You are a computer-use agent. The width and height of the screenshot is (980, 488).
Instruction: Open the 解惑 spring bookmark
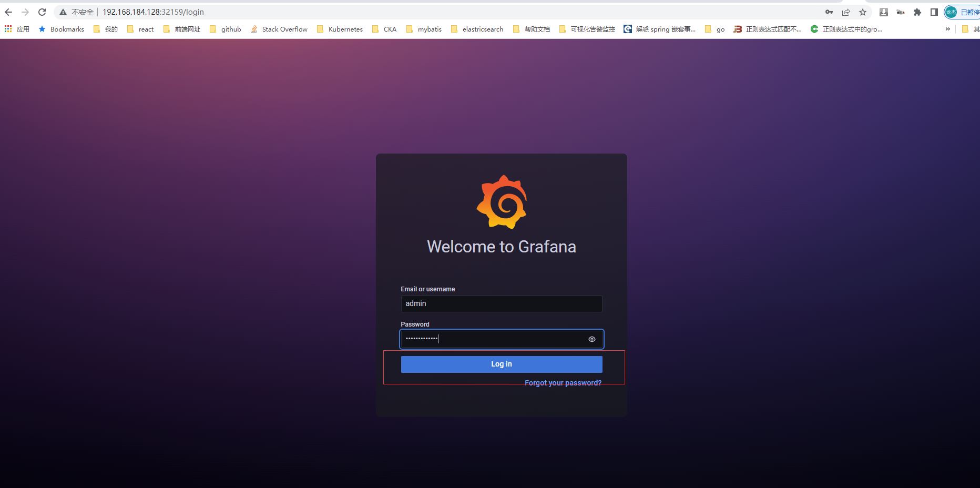point(660,29)
